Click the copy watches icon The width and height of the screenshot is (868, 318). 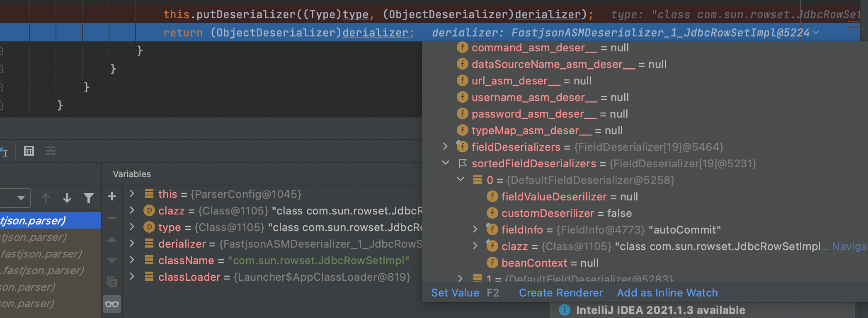[x=112, y=282]
